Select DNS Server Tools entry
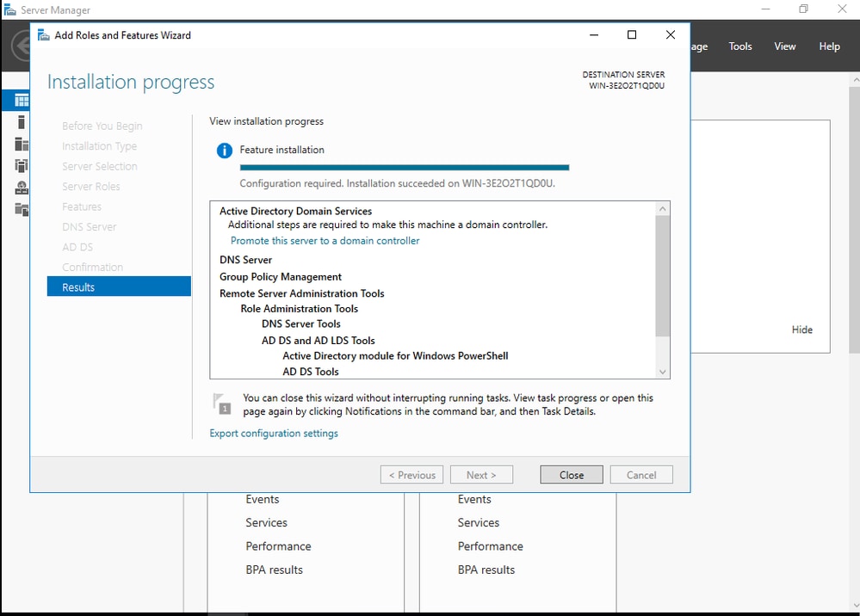Viewport: 860px width, 616px height. (301, 323)
